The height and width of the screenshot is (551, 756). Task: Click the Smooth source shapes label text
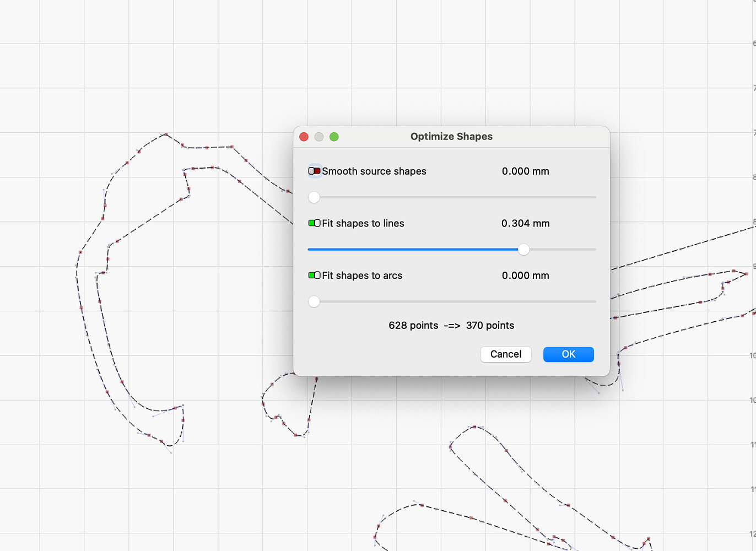[x=375, y=171]
